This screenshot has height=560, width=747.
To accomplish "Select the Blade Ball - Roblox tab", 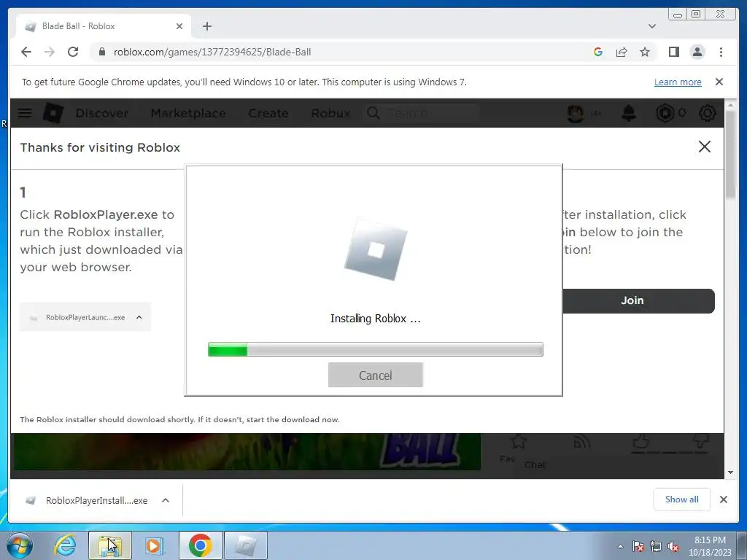I will (104, 26).
